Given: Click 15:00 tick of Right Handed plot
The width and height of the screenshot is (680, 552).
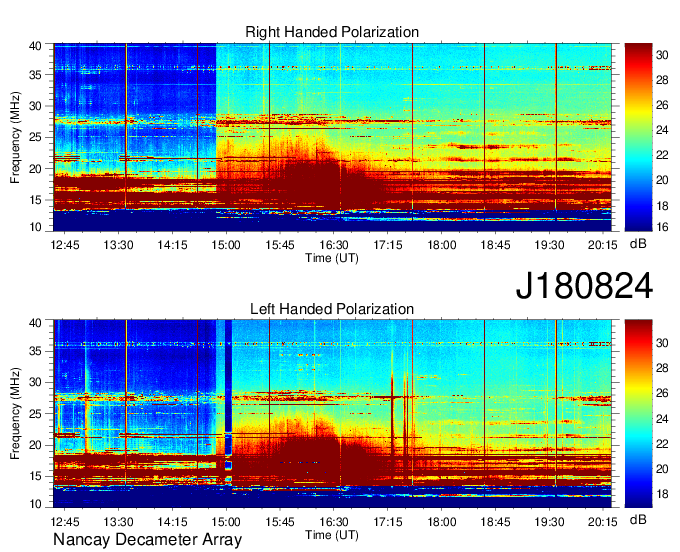Looking at the screenshot, I should (226, 245).
